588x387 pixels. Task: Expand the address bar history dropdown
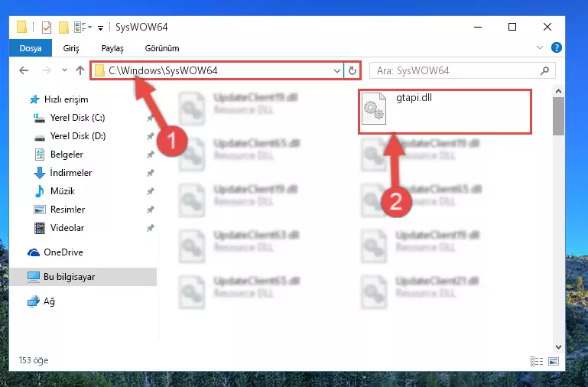tap(336, 70)
